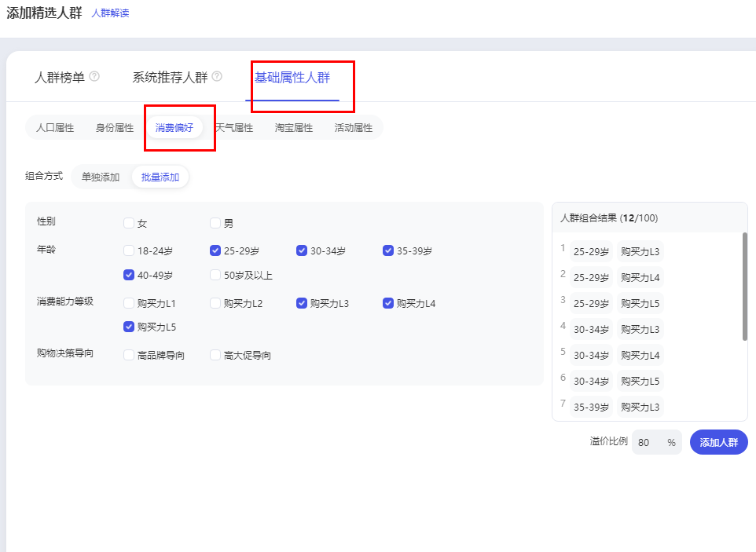Uncheck the 购买力L4 checkbox
756x552 pixels.
coord(388,303)
